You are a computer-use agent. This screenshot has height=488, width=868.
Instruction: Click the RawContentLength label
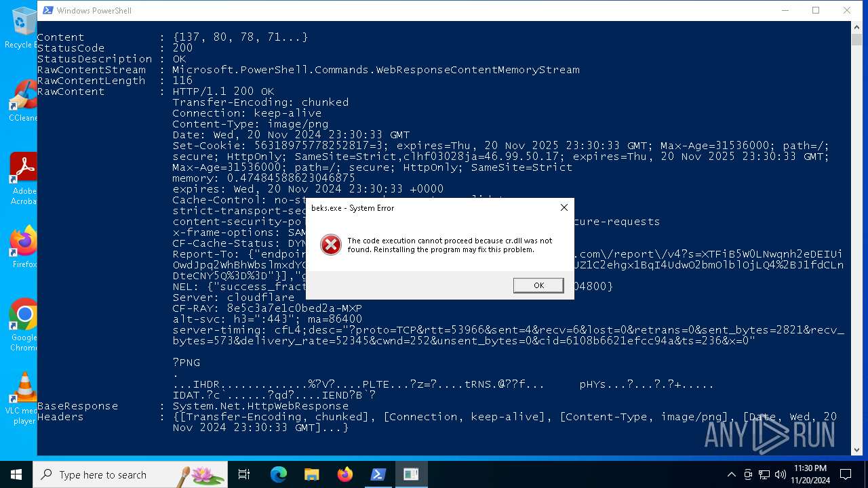click(x=91, y=81)
